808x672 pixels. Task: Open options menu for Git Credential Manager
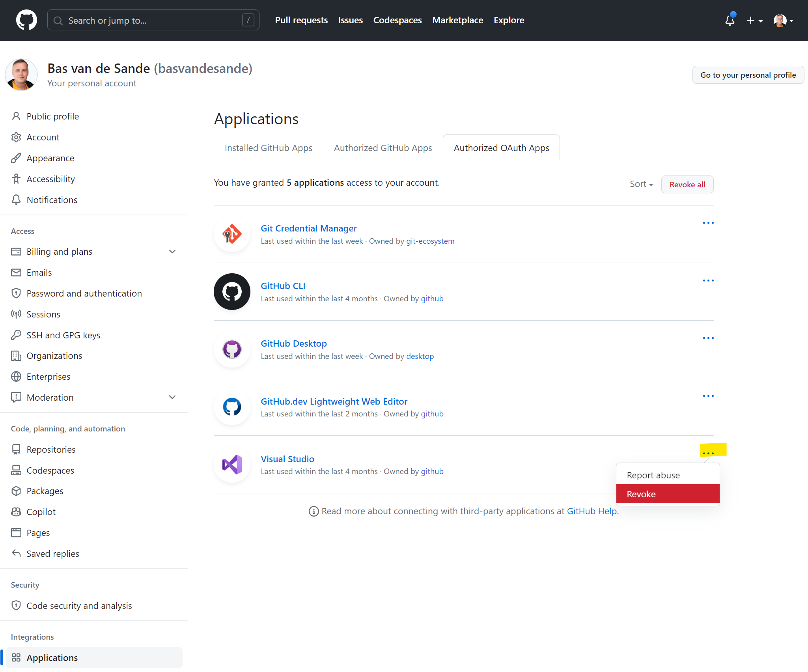(x=708, y=223)
